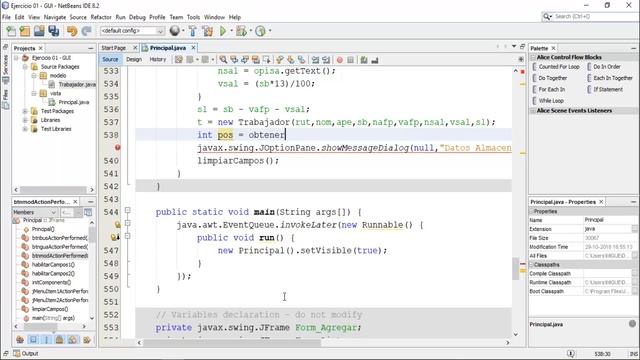
Task: Open the Refactor menu
Action: pyautogui.click(x=101, y=17)
